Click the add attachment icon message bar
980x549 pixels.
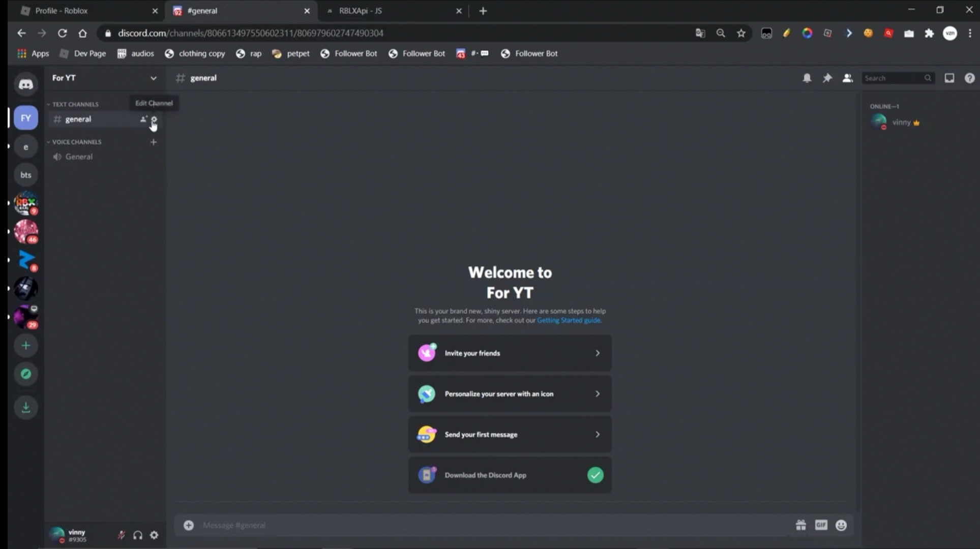[189, 525]
